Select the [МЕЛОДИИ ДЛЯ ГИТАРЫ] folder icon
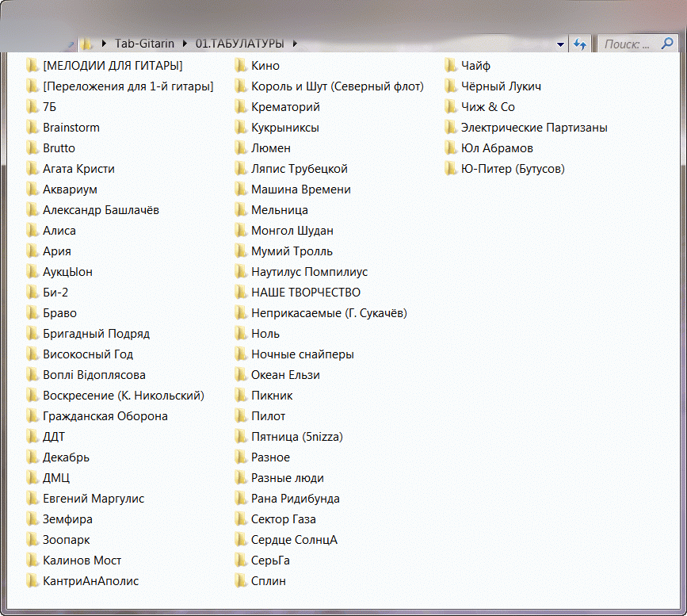Screen dimensions: 687x616 32,65
